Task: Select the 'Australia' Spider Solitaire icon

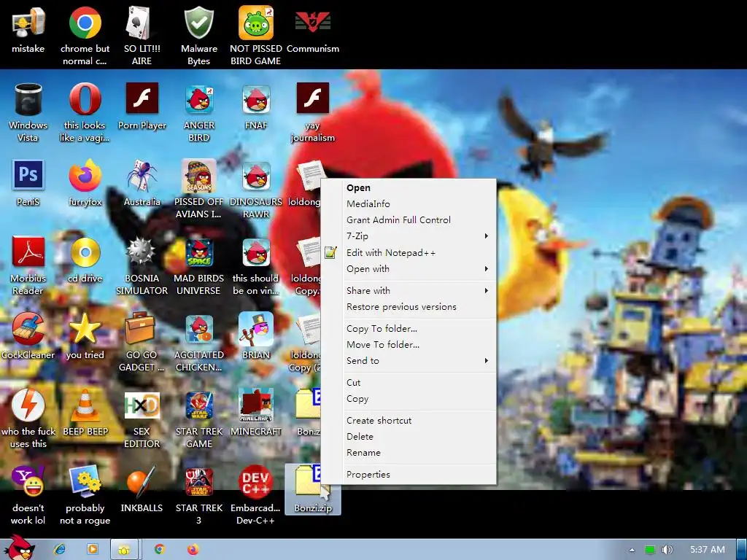Action: pos(142,175)
